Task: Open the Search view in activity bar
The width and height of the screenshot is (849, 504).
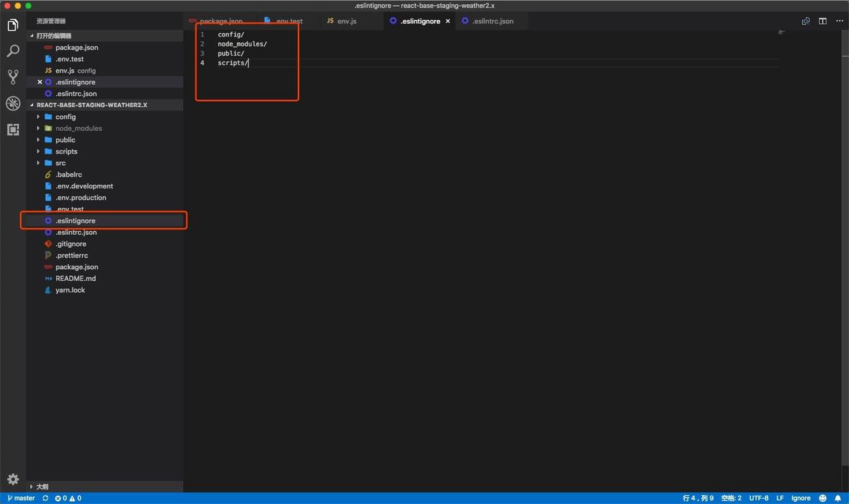Action: tap(12, 51)
